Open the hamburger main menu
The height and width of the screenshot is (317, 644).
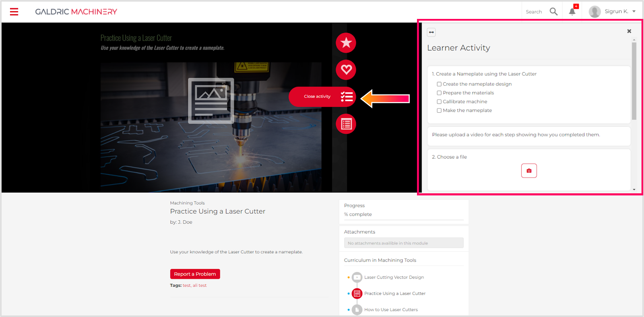coord(14,12)
